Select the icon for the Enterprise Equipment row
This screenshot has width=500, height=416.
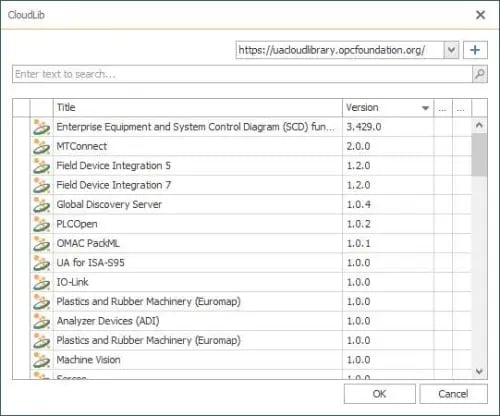coord(41,127)
